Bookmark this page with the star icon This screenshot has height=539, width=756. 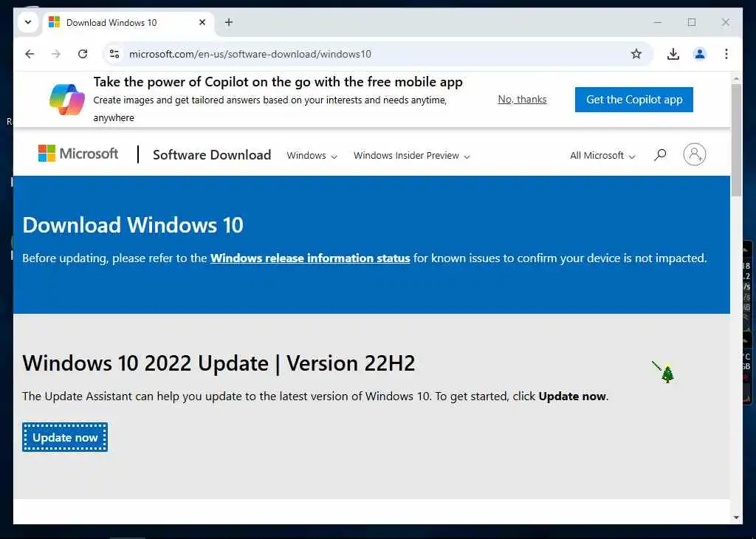[x=636, y=54]
